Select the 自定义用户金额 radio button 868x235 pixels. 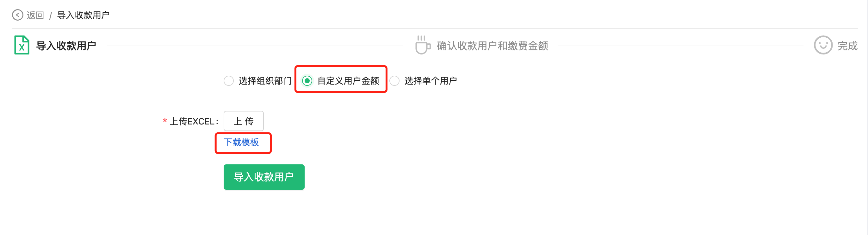click(x=307, y=81)
